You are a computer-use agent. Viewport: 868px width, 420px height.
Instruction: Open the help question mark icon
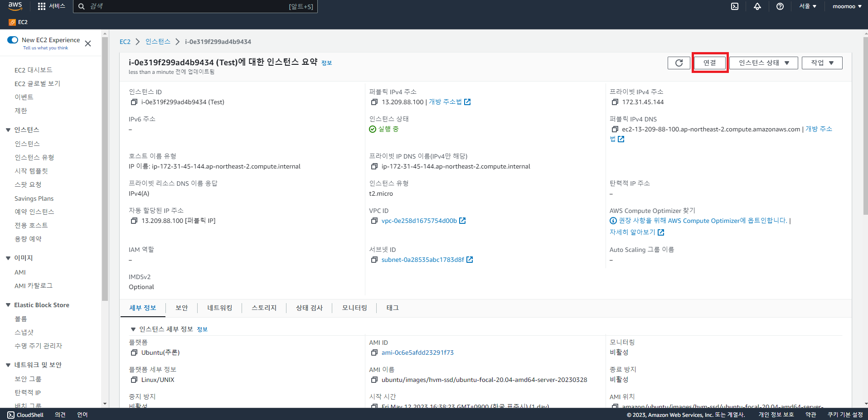click(780, 6)
